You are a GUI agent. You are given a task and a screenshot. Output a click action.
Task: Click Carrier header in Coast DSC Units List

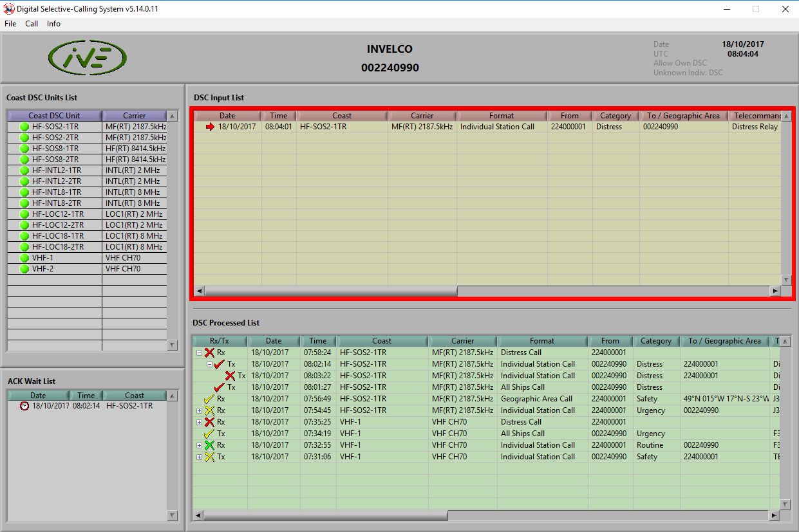coord(135,116)
